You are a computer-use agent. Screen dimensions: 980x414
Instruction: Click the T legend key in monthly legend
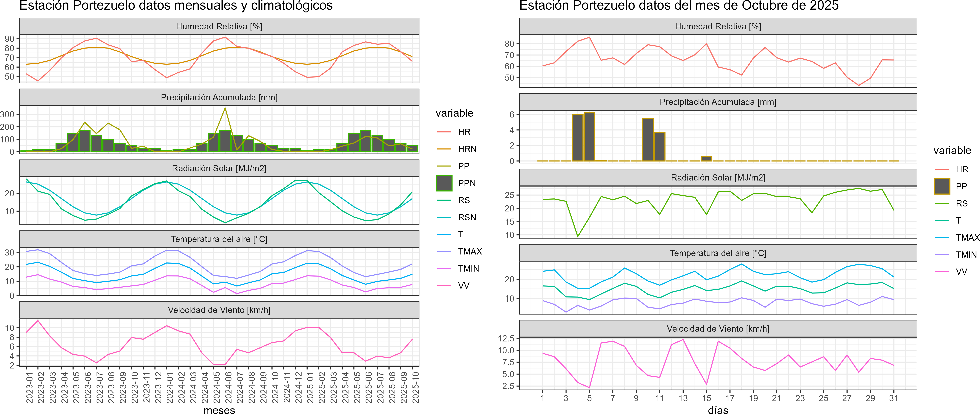click(x=444, y=234)
